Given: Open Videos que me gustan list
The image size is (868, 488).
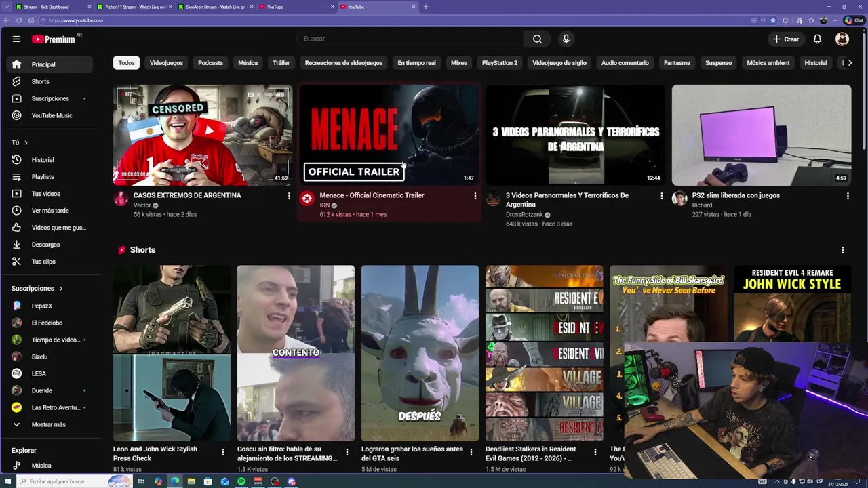Looking at the screenshot, I should (x=50, y=228).
